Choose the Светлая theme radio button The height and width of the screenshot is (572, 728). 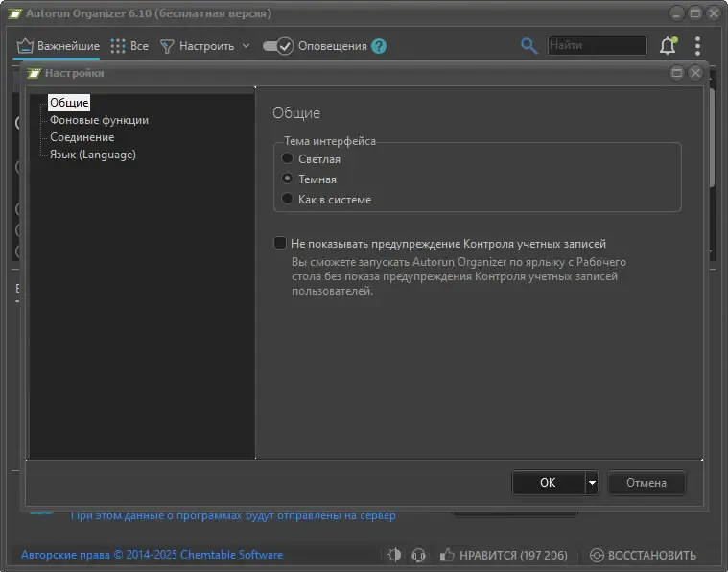click(x=288, y=158)
